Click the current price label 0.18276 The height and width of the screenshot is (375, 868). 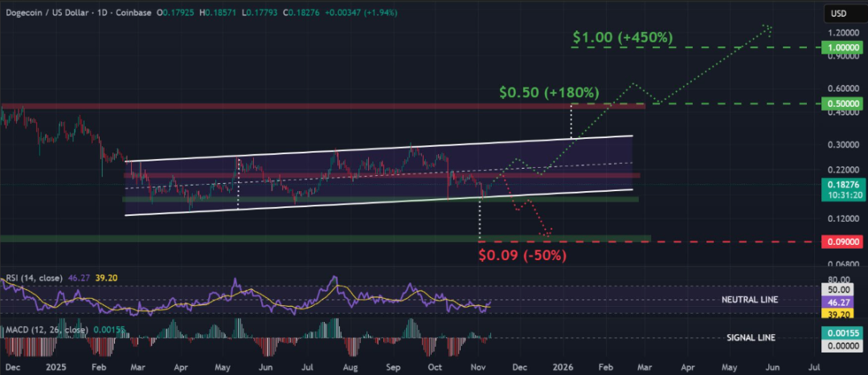(843, 184)
